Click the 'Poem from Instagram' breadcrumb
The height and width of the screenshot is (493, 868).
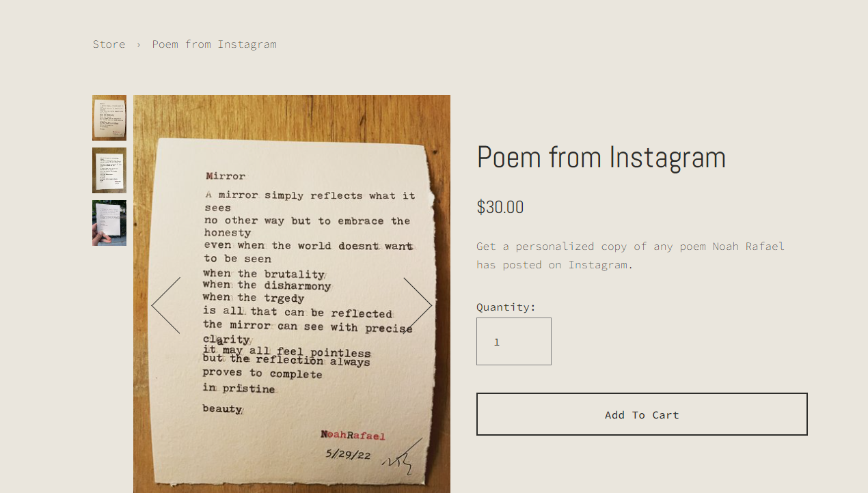coord(214,44)
